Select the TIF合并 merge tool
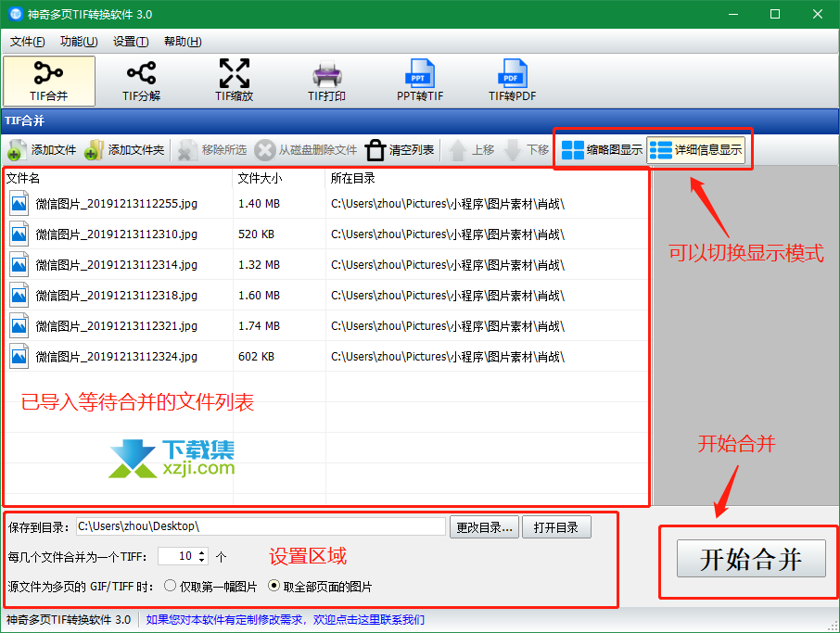Screen dimensions: 840x633 pyautogui.click(x=49, y=81)
